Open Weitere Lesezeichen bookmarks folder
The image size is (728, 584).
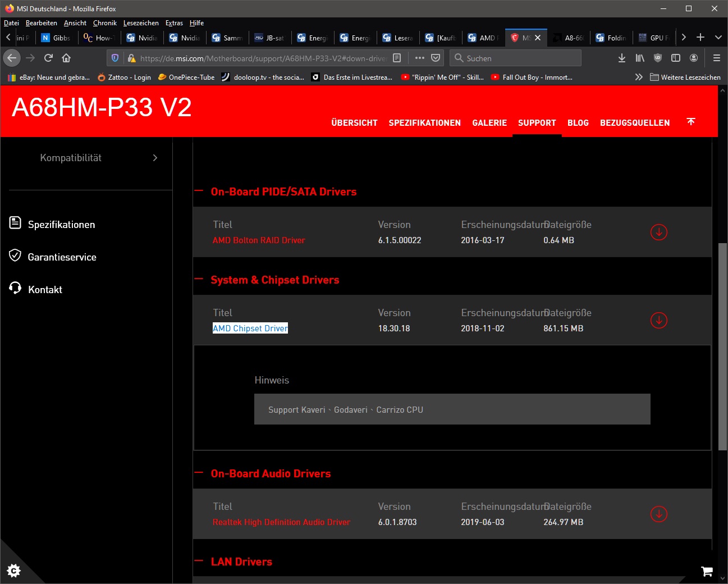point(685,77)
